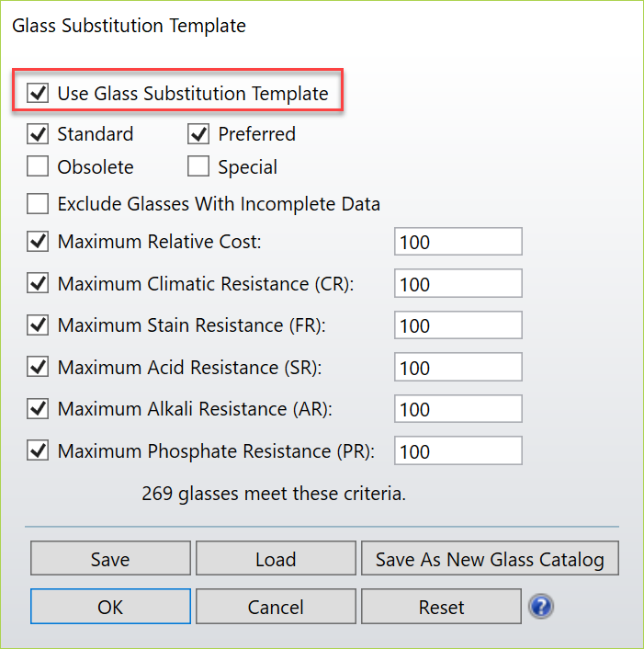This screenshot has width=644, height=649.
Task: Enable the Obsolete glasses checkbox
Action: [x=38, y=167]
